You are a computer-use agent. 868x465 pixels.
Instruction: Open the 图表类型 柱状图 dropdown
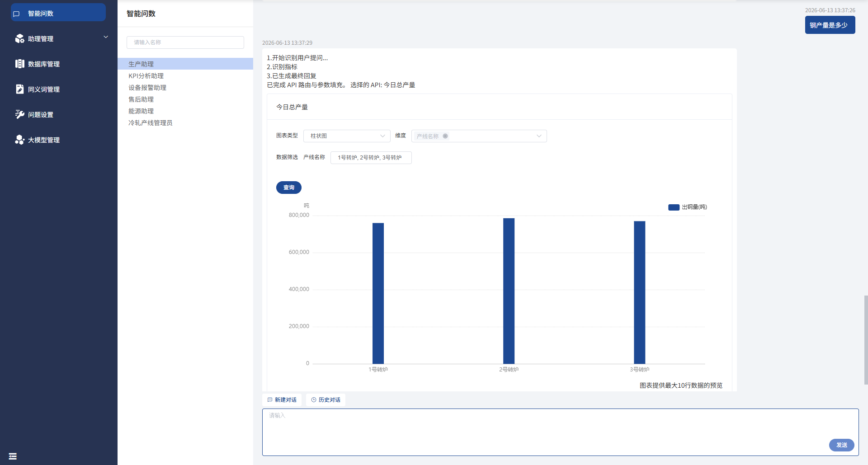347,136
